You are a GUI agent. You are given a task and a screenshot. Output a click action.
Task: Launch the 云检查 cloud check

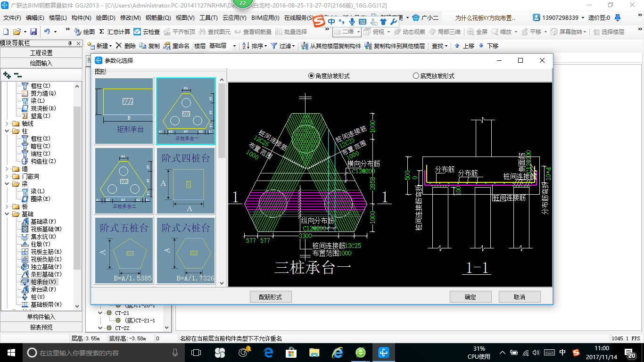tap(147, 32)
